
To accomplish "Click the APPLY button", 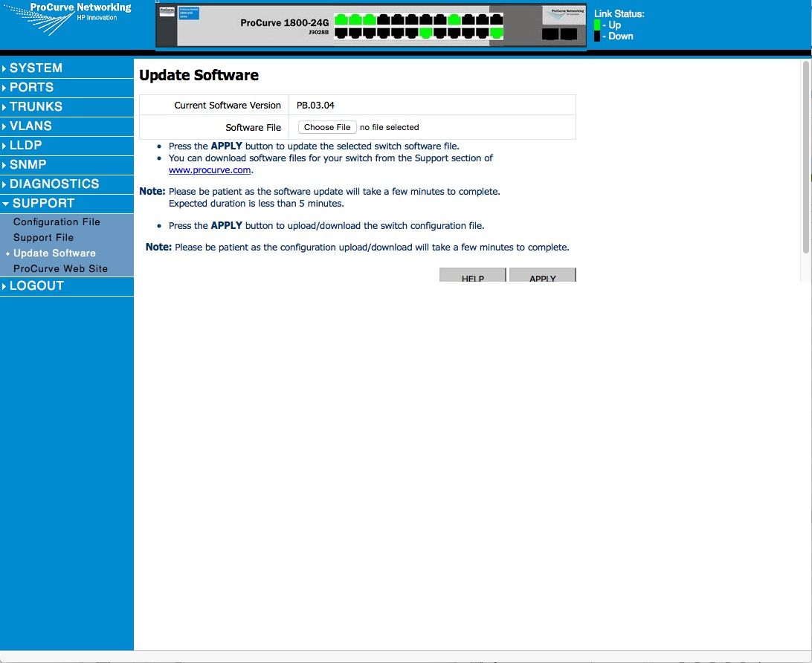I will point(543,275).
